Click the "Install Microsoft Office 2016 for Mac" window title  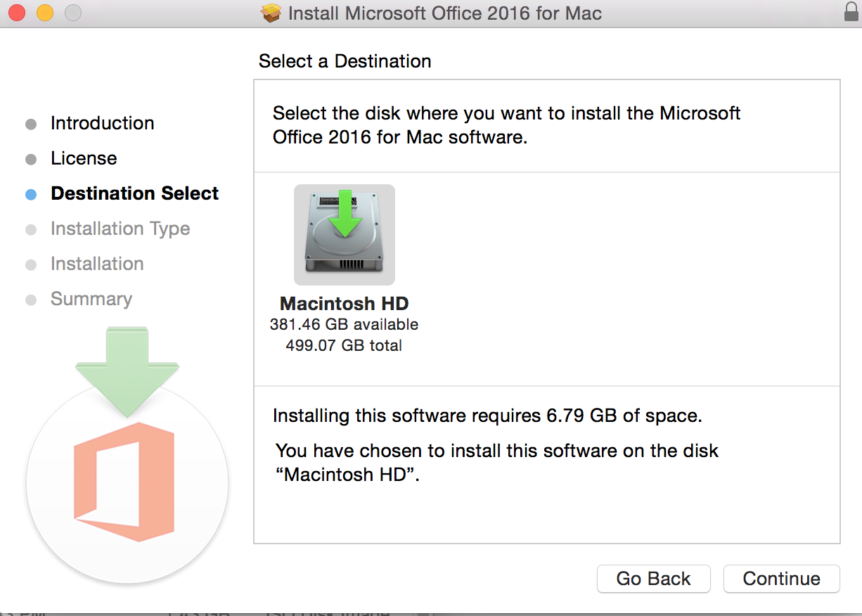pyautogui.click(x=445, y=13)
